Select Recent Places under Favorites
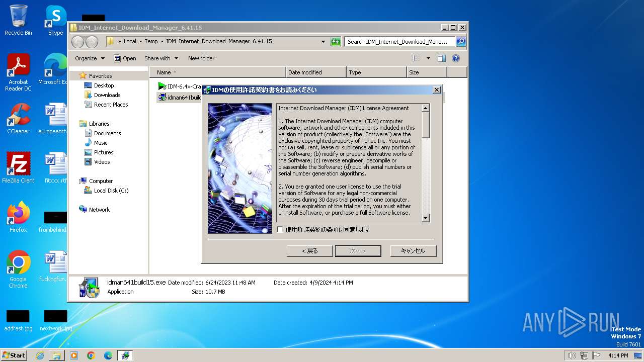Image resolution: width=644 pixels, height=362 pixels. coord(111,105)
